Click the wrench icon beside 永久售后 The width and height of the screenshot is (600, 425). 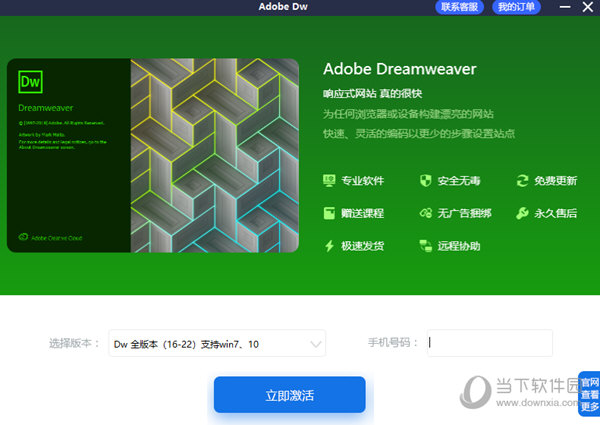tap(522, 213)
